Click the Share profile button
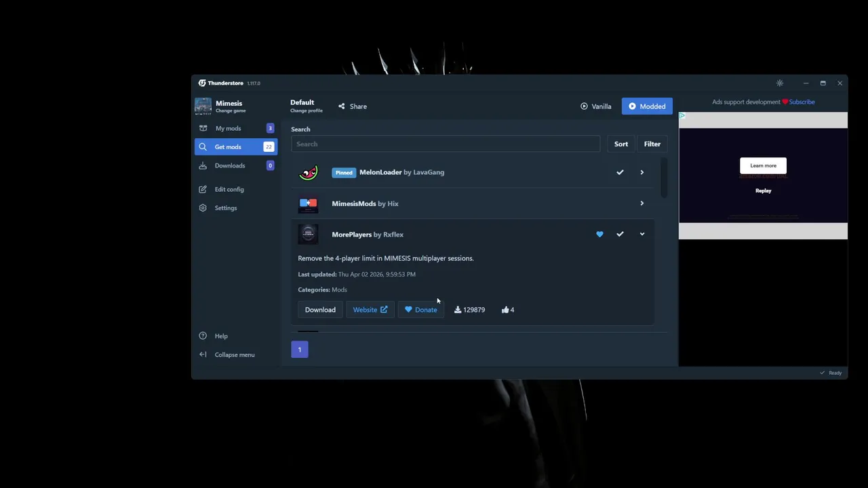The height and width of the screenshot is (488, 868). (353, 106)
